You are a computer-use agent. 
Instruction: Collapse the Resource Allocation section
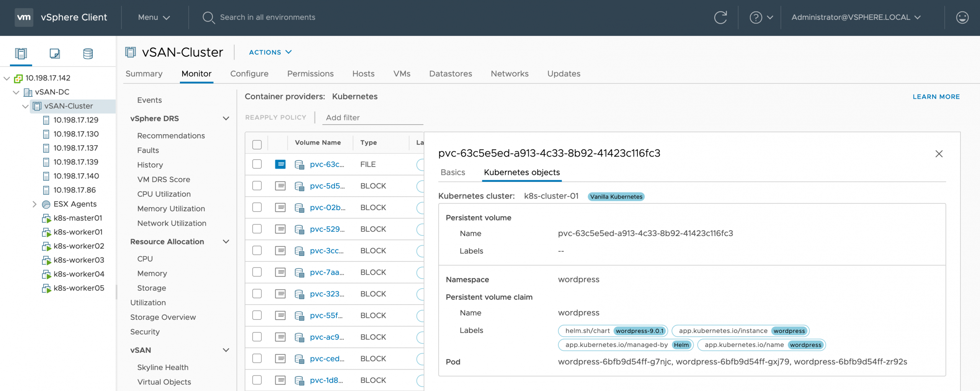click(226, 242)
